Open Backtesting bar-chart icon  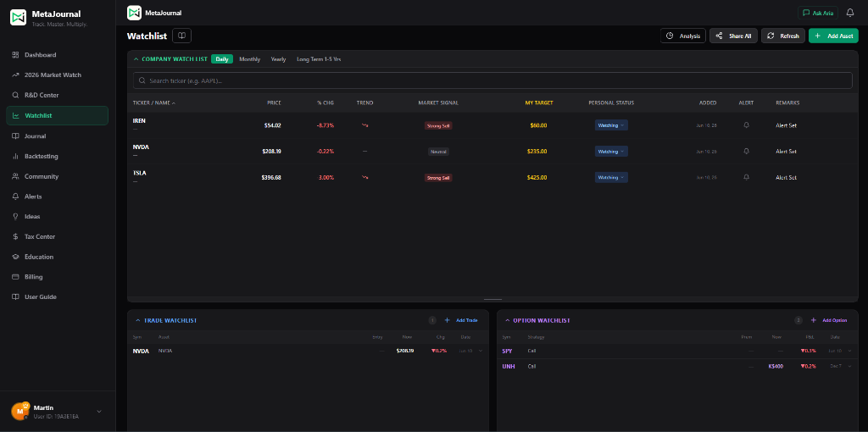15,156
